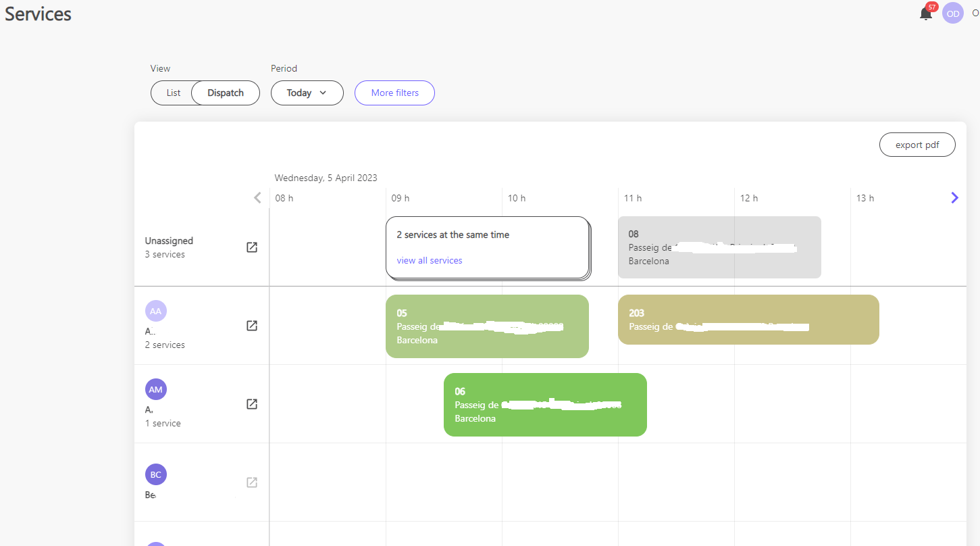Open AA technician's external link icon
Viewport: 980px width, 546px height.
click(x=252, y=326)
